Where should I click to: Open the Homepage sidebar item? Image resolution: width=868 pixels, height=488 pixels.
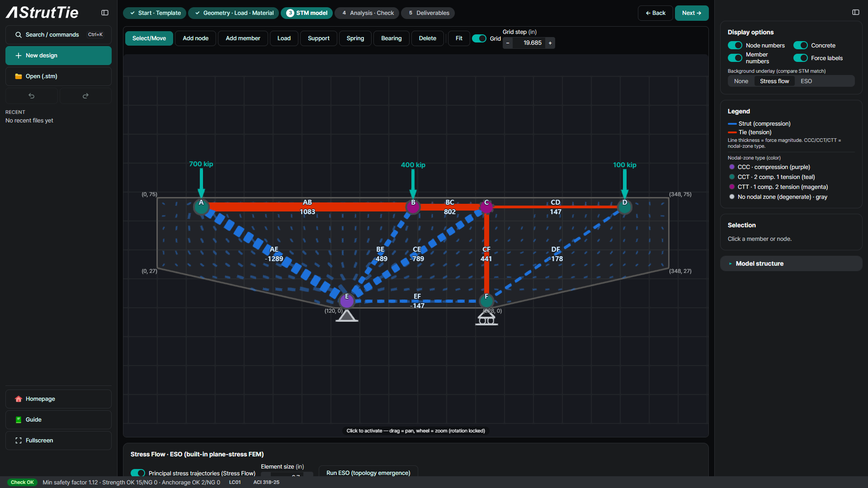(x=58, y=399)
